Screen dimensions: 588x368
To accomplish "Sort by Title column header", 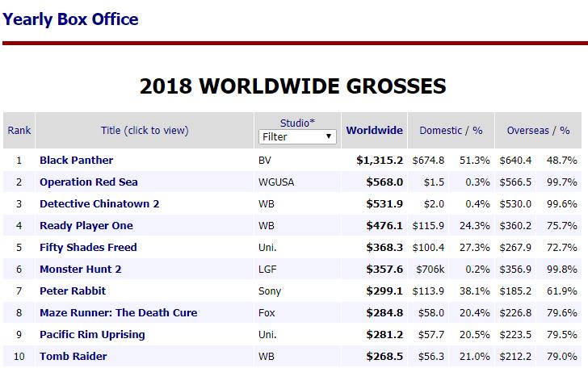I will tap(145, 130).
